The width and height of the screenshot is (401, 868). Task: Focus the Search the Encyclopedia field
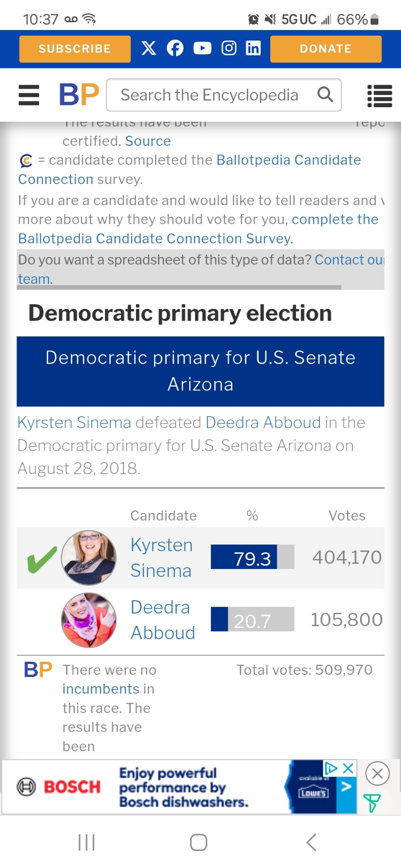click(209, 95)
